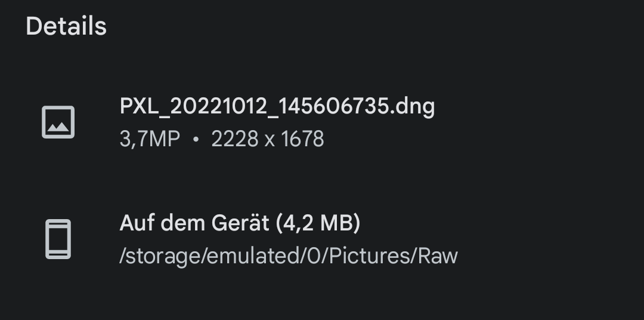Image resolution: width=644 pixels, height=320 pixels.
Task: Click the .dng file extension
Action: (x=413, y=107)
